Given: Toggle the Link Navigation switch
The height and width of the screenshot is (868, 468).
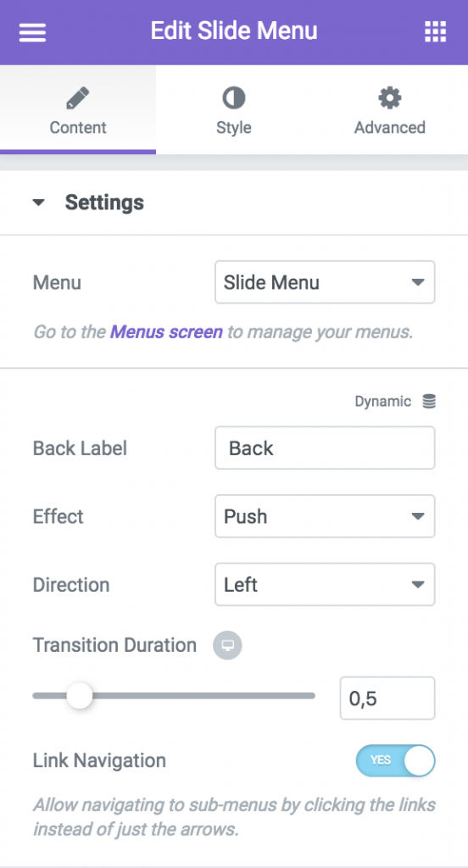Looking at the screenshot, I should tap(395, 760).
